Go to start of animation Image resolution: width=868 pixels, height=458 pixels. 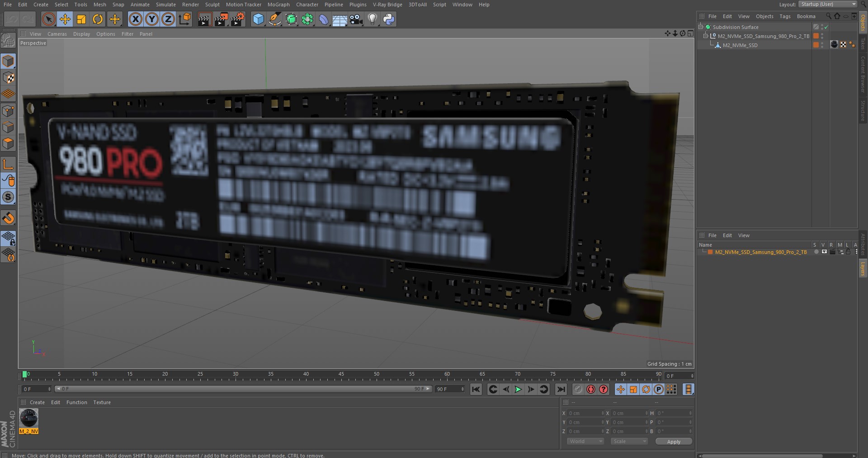pyautogui.click(x=476, y=389)
